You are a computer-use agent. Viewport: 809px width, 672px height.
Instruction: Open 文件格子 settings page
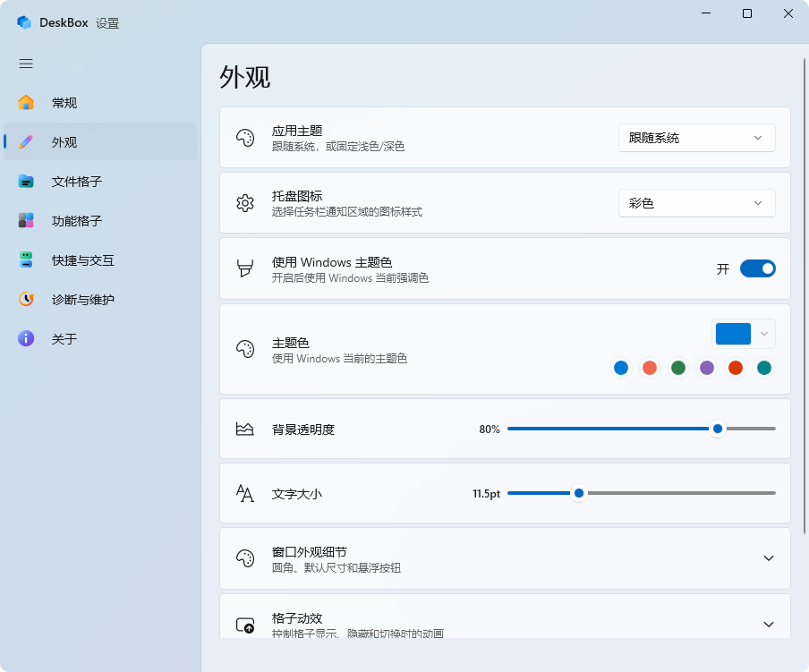click(x=100, y=181)
